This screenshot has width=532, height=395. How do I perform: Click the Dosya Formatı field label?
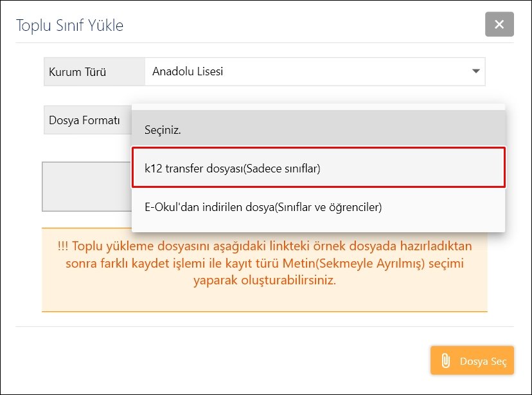[x=84, y=120]
